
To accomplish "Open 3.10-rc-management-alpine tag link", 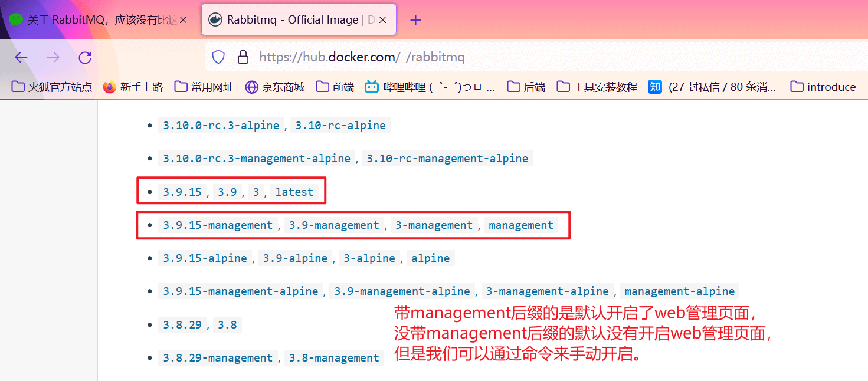I will click(x=447, y=158).
